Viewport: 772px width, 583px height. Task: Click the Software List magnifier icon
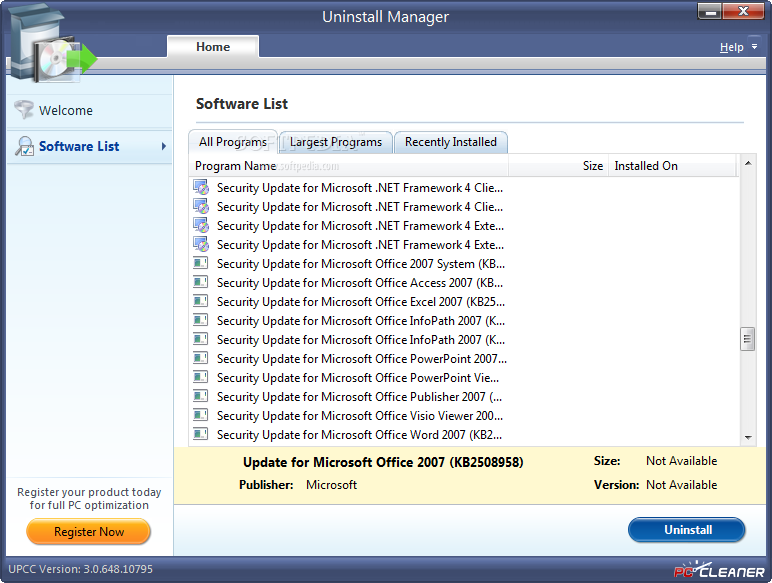(x=25, y=146)
